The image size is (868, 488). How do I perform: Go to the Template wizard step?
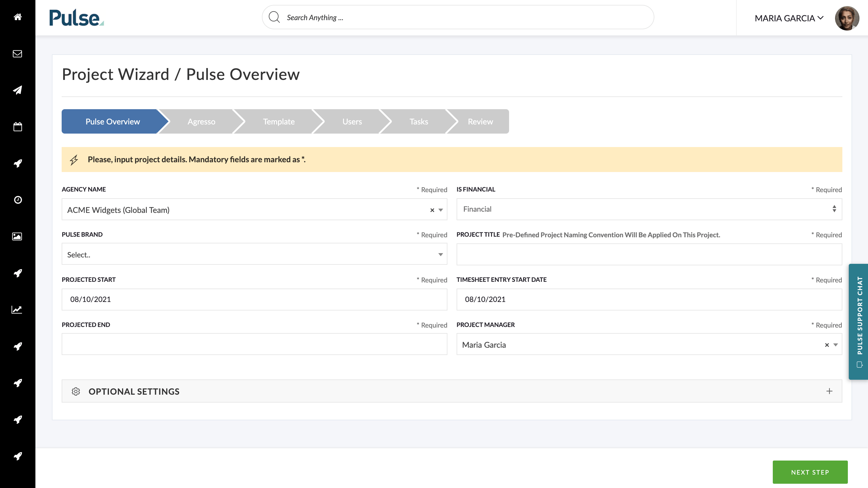click(x=279, y=122)
